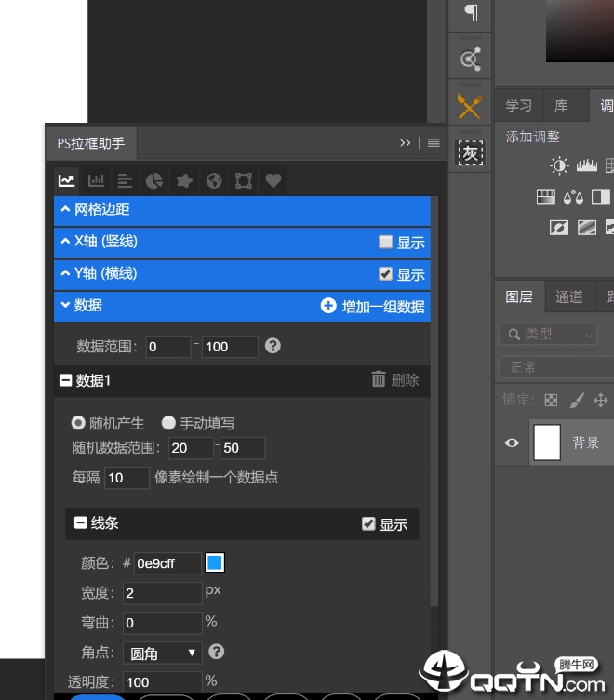This screenshot has height=700, width=614.
Task: Select the line chart type icon
Action: [67, 180]
